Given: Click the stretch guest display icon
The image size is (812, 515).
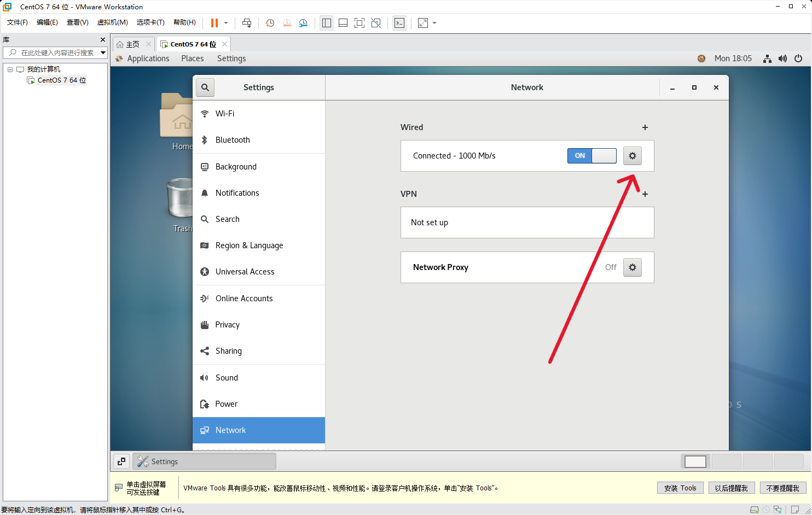Looking at the screenshot, I should tap(423, 23).
